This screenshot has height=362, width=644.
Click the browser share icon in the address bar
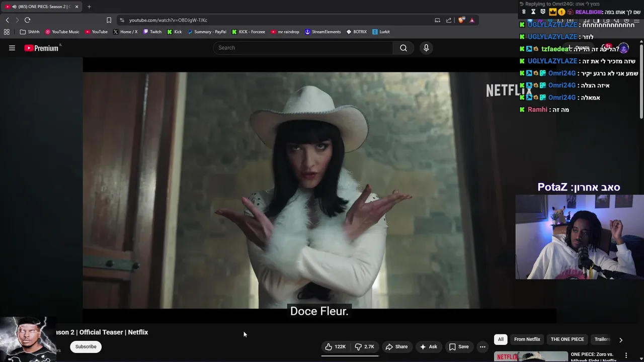click(x=449, y=20)
